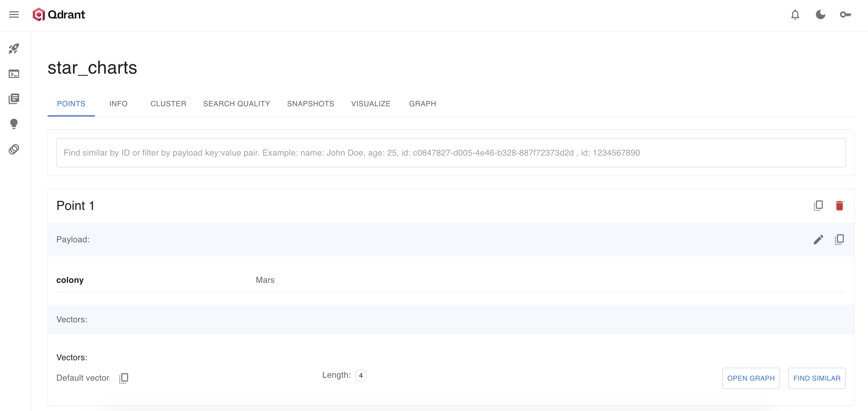Copy the payload with the copy icon
The height and width of the screenshot is (411, 868).
[839, 239]
